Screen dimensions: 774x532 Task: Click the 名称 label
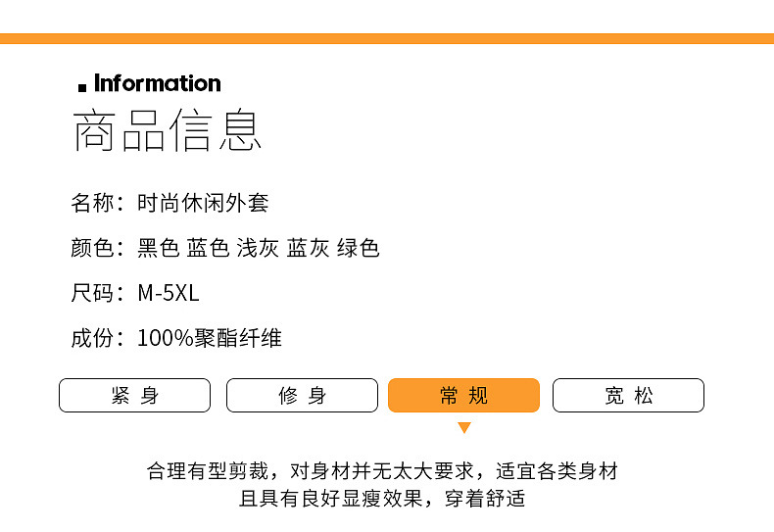pos(93,204)
